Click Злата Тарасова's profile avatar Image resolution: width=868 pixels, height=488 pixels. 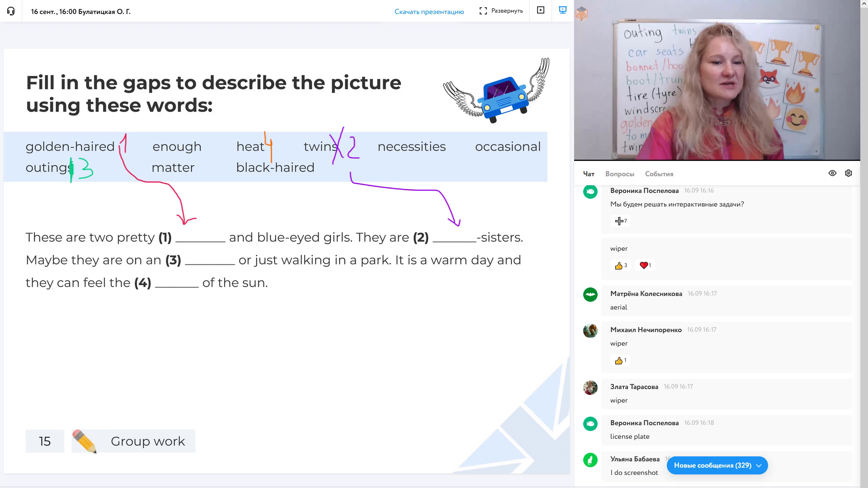tap(590, 388)
